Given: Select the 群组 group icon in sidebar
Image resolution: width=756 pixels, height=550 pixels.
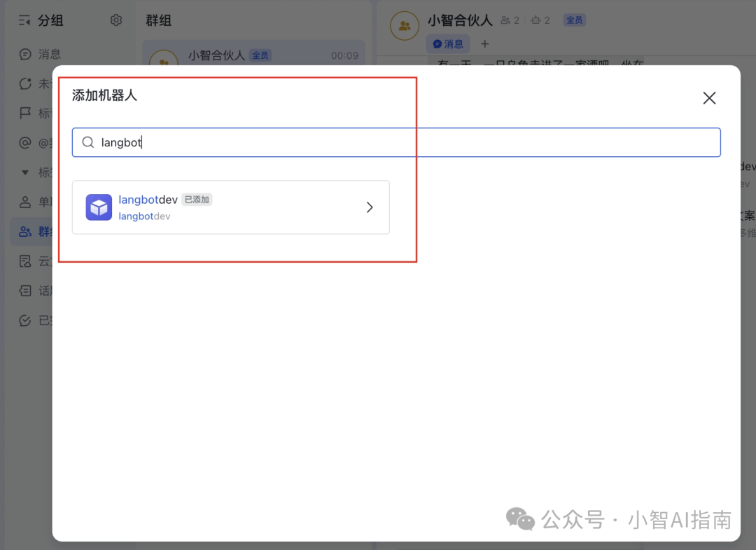Looking at the screenshot, I should point(25,231).
